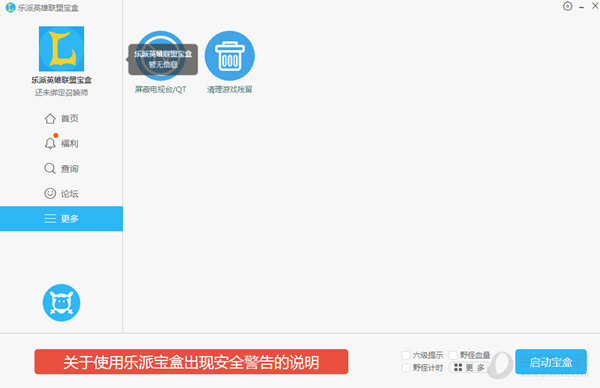This screenshot has height=388, width=600.
Task: Open the 查询 menu item
Action: [61, 168]
